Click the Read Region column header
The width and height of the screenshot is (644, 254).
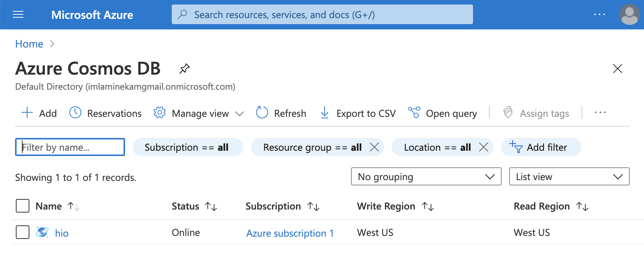point(542,206)
